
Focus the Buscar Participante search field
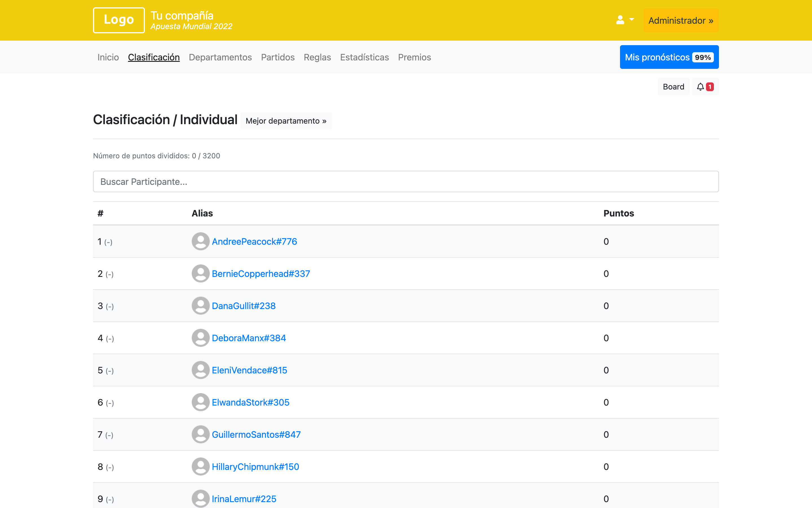pyautogui.click(x=406, y=181)
